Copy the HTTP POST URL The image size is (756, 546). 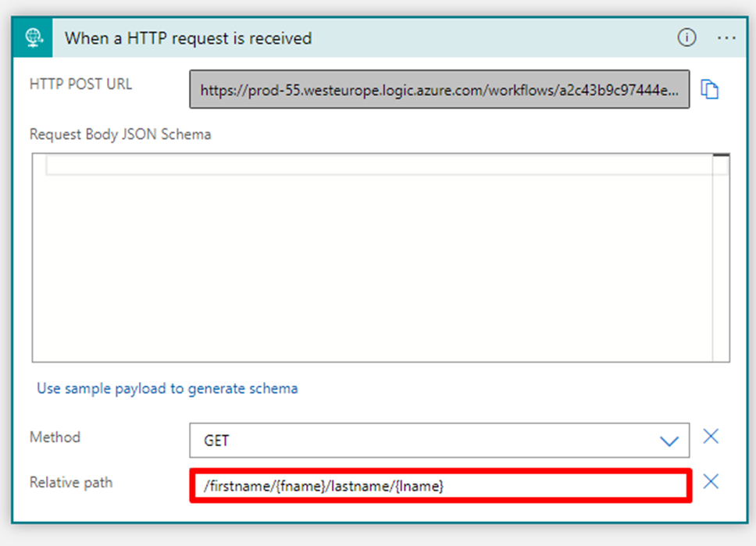tap(709, 90)
